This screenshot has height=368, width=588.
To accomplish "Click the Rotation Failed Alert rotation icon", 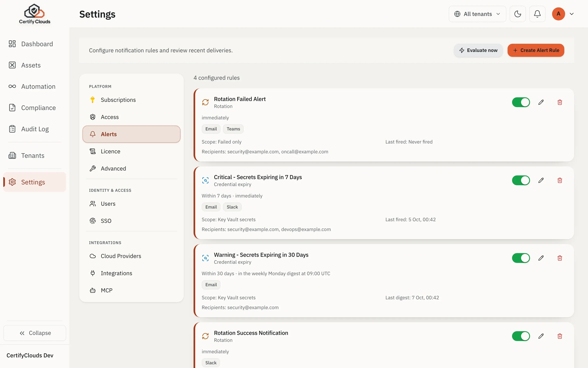I will point(205,102).
